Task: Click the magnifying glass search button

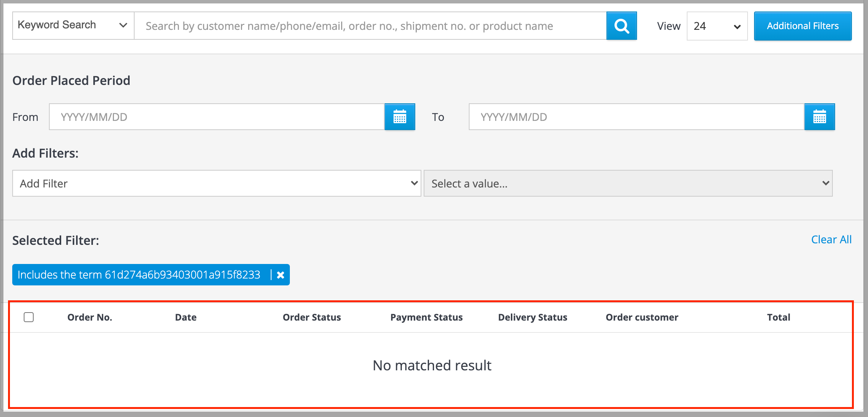Action: [621, 26]
